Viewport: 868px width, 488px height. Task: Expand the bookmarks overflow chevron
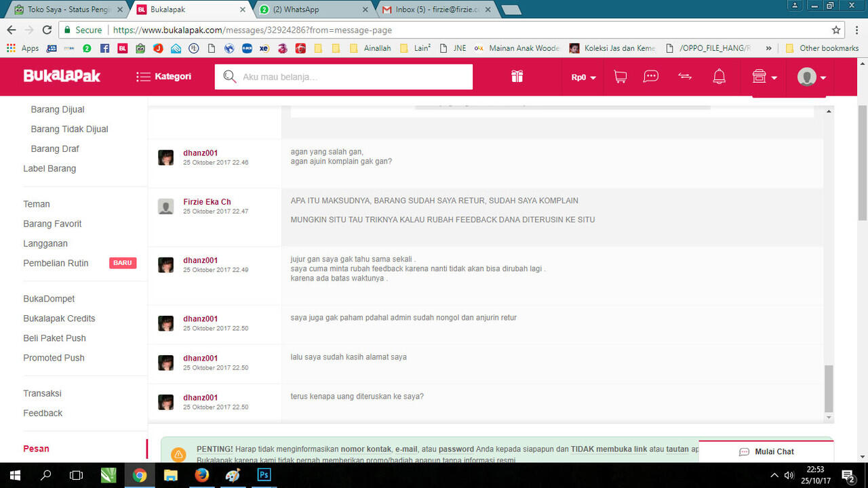click(x=768, y=48)
